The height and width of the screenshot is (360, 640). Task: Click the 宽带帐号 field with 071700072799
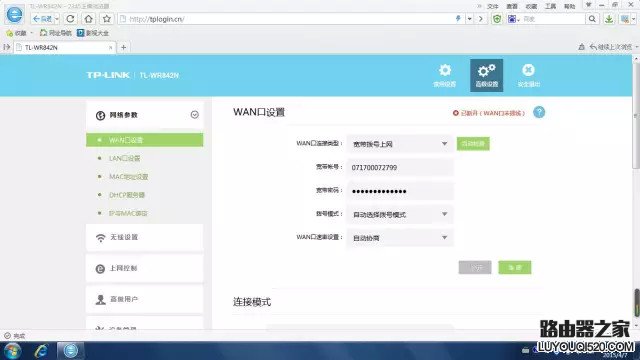point(400,168)
